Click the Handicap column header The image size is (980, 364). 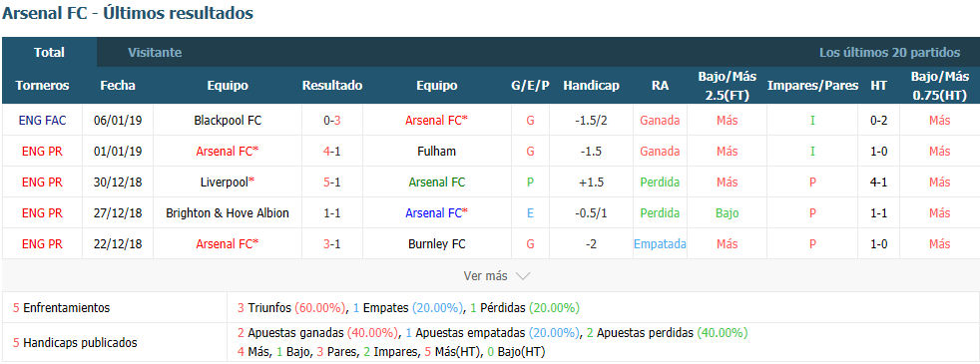point(591,86)
